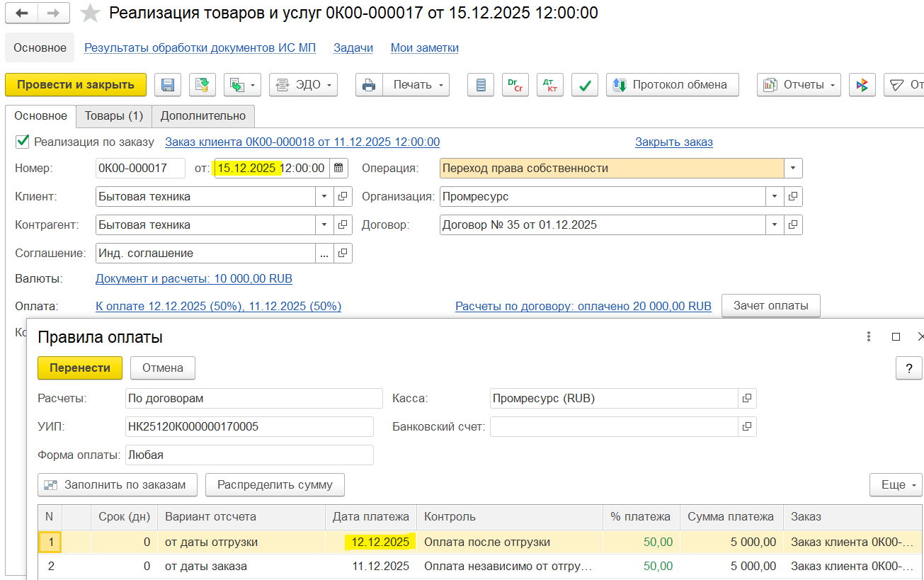Viewport: 924px width, 580px height.
Task: Click the green checkmark toolbar icon
Action: click(x=584, y=85)
